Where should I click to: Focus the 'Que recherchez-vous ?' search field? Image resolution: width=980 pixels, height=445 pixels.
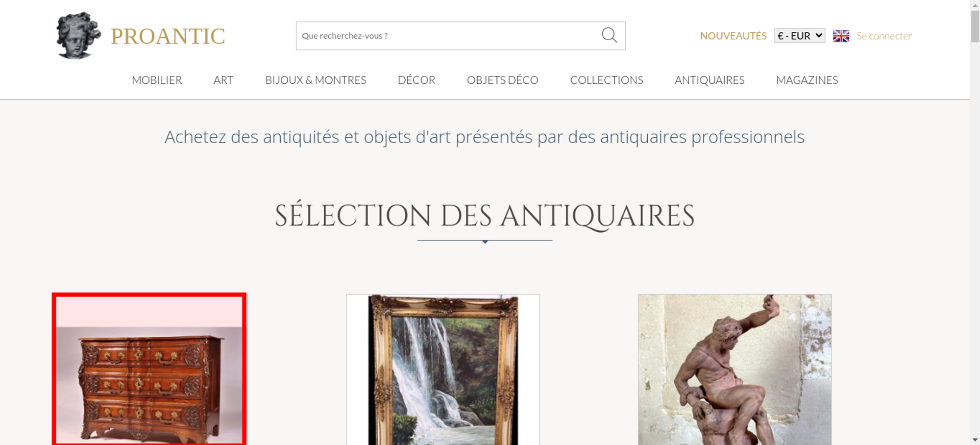click(448, 36)
